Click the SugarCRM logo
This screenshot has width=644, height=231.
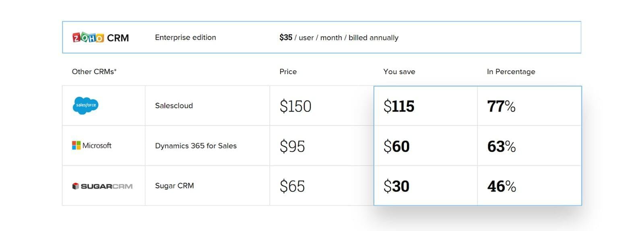102,186
